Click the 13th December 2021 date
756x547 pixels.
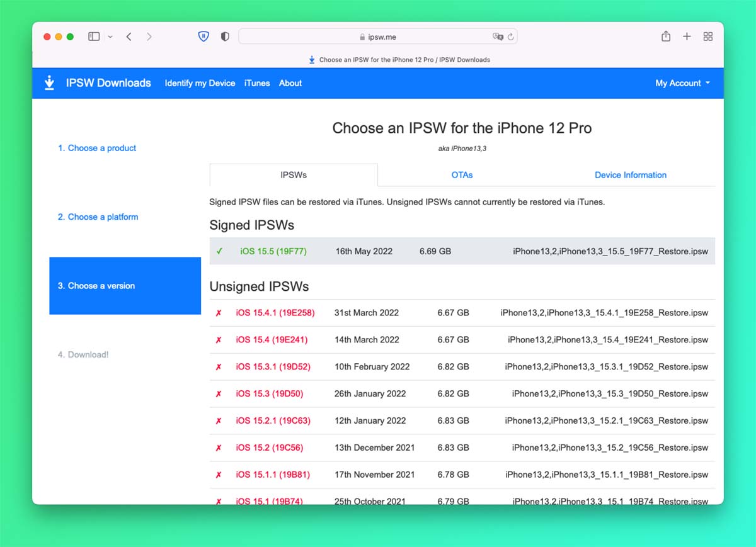pyautogui.click(x=374, y=448)
